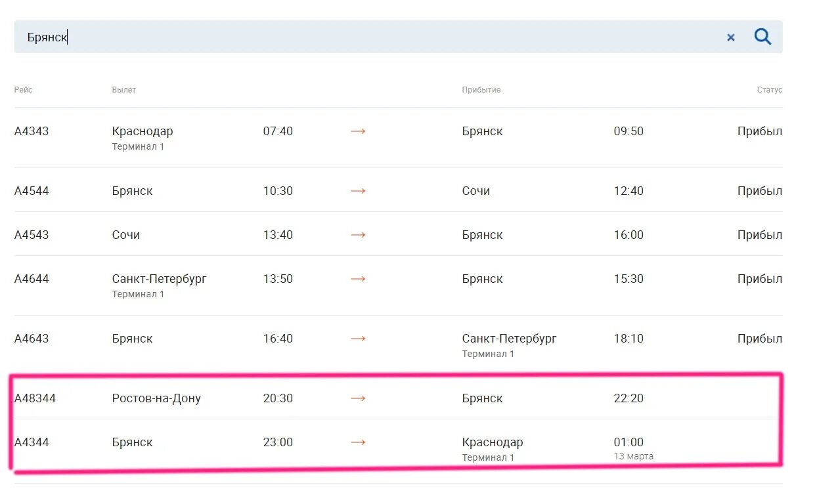Select flight A4644 from Санкт-Петербург
The height and width of the screenshot is (504, 817).
(x=398, y=285)
